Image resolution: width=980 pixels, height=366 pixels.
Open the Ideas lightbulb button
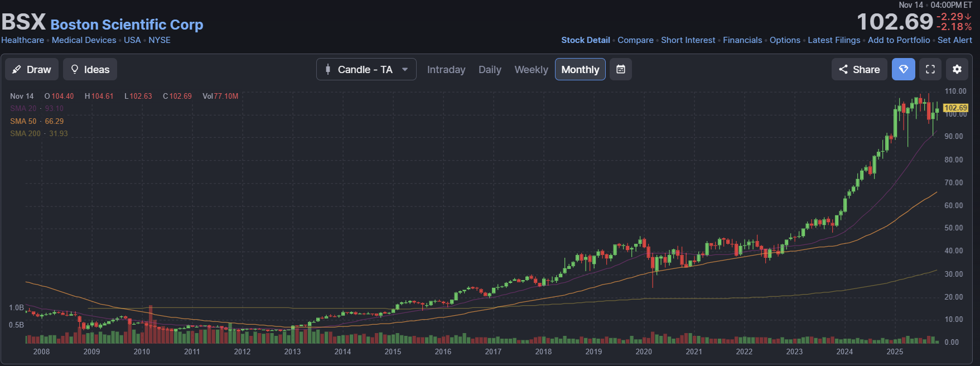pos(90,69)
